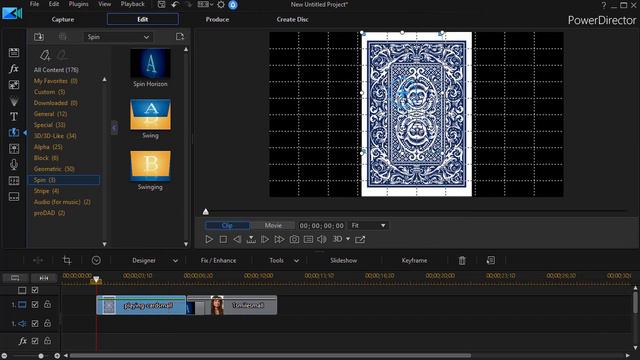Collapse the library panel arrow
Image resolution: width=640 pixels, height=360 pixels.
coord(114,128)
